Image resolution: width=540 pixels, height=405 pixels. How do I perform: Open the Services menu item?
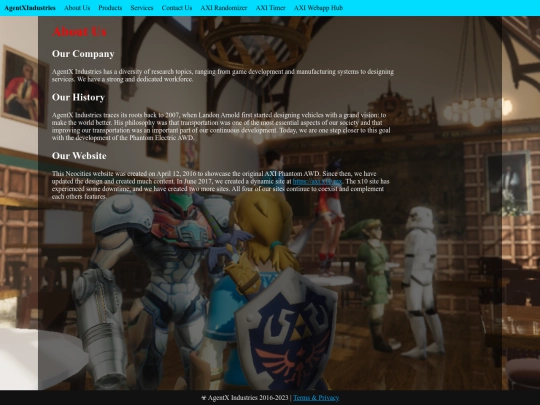(x=142, y=8)
